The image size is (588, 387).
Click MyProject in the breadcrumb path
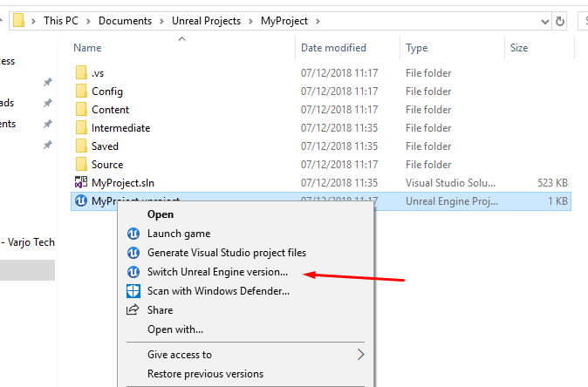click(x=284, y=21)
